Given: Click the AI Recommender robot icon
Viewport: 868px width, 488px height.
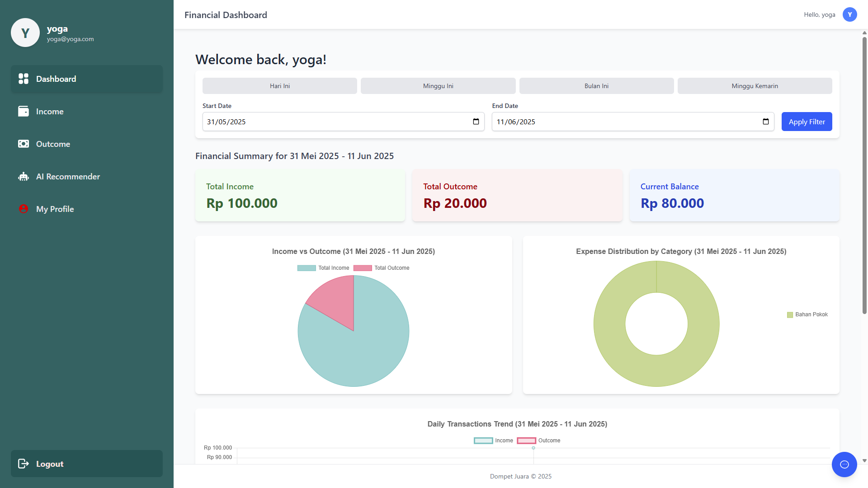Looking at the screenshot, I should [x=24, y=177].
